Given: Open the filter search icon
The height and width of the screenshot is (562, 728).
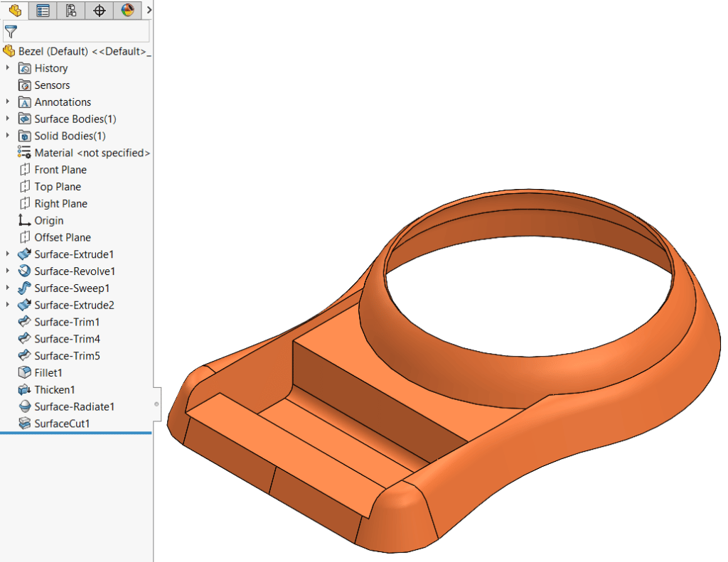Looking at the screenshot, I should (x=10, y=31).
